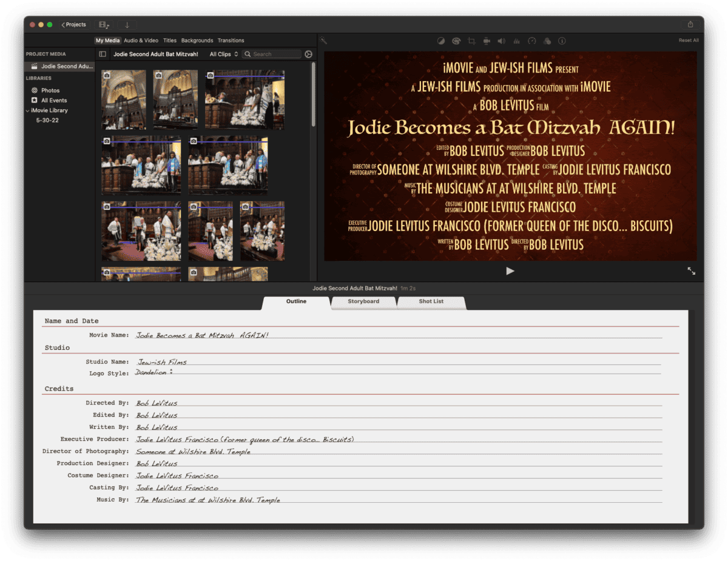The width and height of the screenshot is (728, 561).
Task: Click Reset All button
Action: [x=689, y=41]
